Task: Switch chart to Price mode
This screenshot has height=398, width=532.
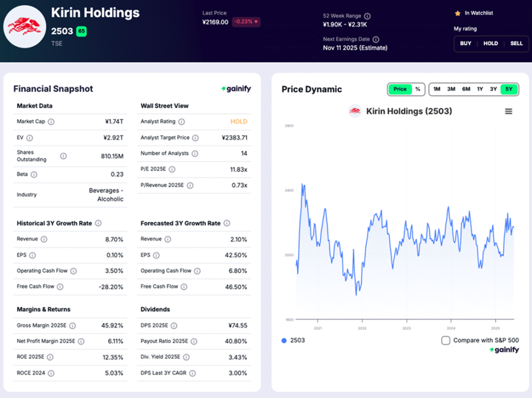Action: tap(400, 89)
